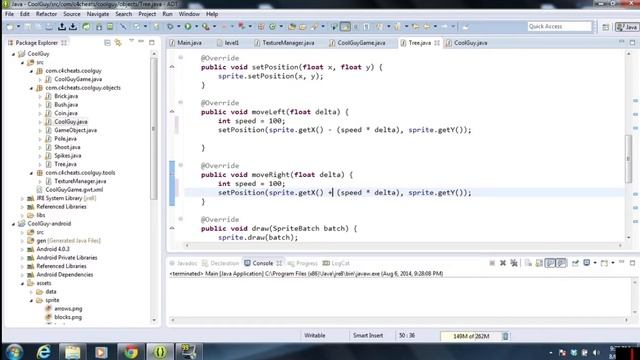Image resolution: width=640 pixels, height=360 pixels.
Task: Click the editor vertical scrollbar thumb
Action: click(628, 159)
